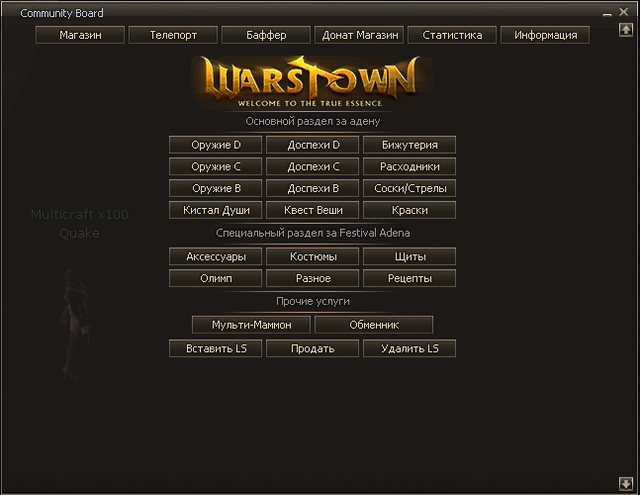Open the Телепорт tab

[173, 35]
